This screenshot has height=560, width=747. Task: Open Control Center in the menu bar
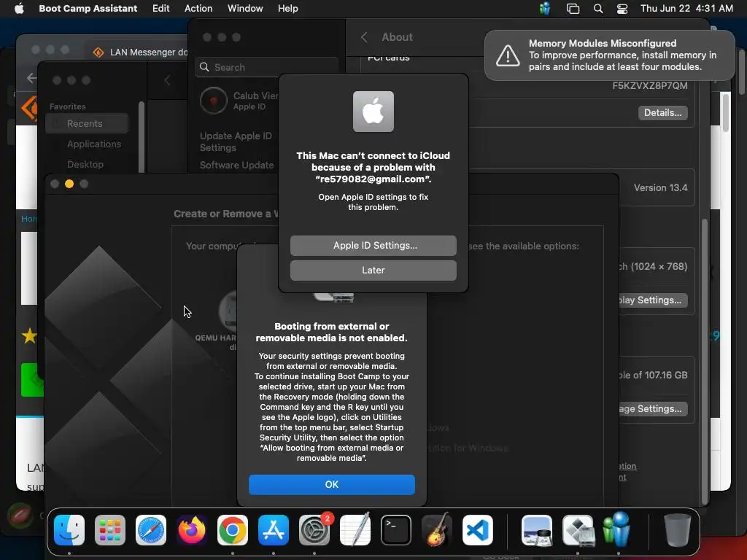(x=622, y=9)
